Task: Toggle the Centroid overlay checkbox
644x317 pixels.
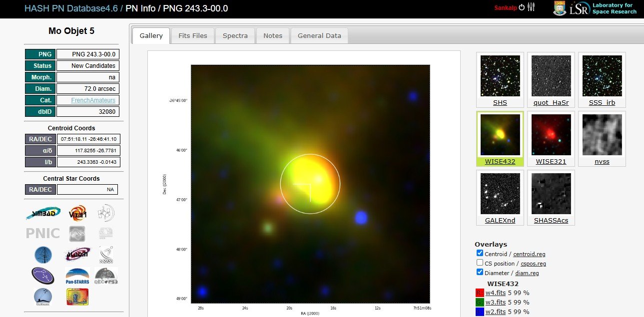Action: 480,254
